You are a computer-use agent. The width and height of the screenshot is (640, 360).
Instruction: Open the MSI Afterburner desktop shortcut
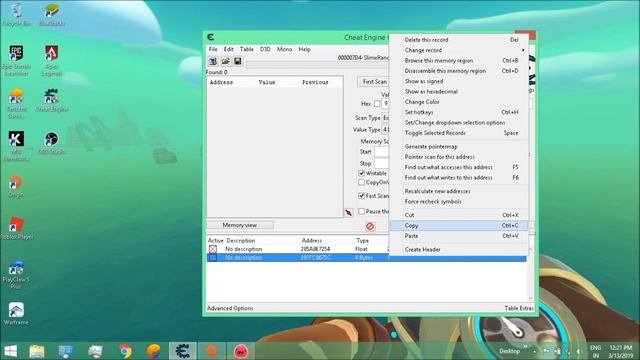click(16, 146)
